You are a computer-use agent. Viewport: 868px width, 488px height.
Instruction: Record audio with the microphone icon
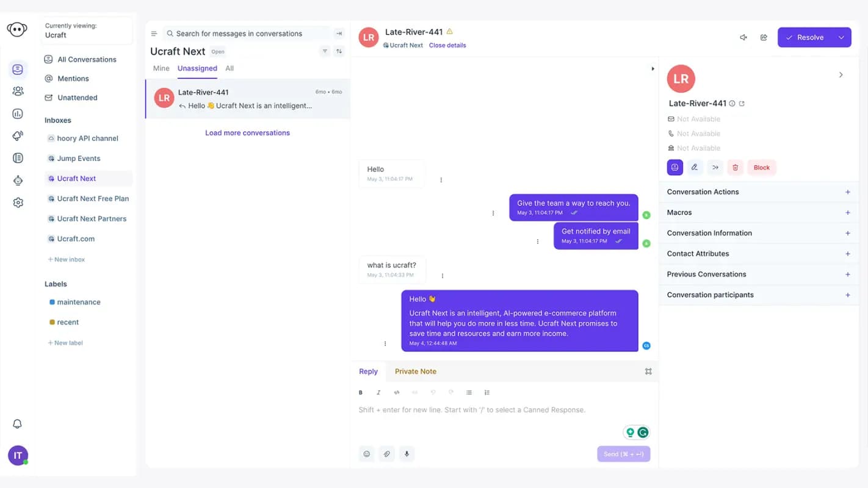(x=407, y=454)
